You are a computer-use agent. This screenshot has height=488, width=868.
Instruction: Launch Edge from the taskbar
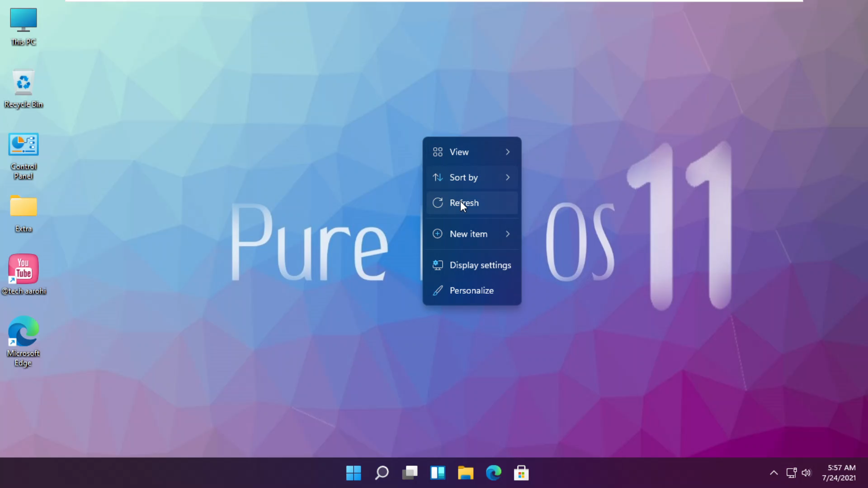(494, 473)
